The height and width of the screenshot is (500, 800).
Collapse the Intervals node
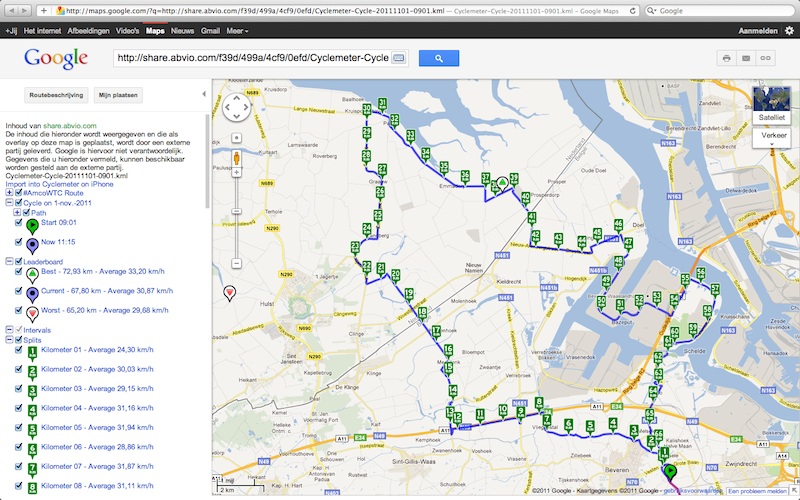coord(9,330)
